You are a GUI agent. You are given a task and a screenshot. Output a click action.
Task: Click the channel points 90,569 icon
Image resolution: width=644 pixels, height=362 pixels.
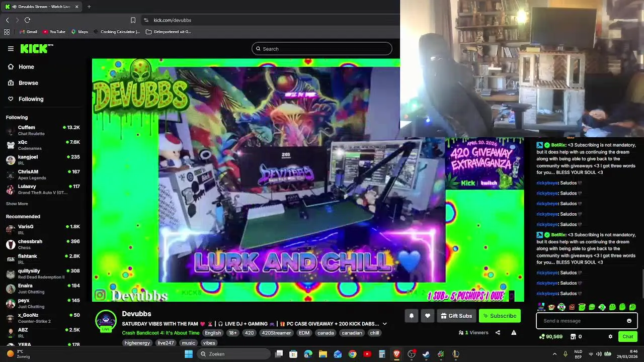point(541,336)
